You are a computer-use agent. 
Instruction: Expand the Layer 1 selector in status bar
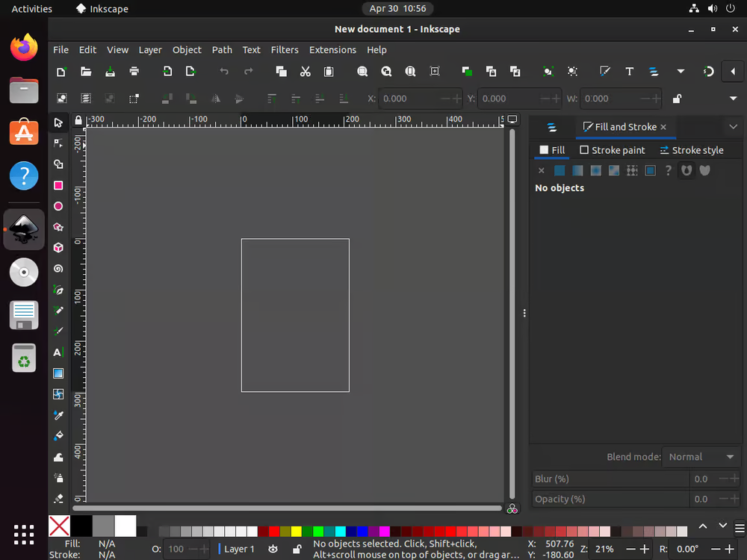(x=236, y=549)
